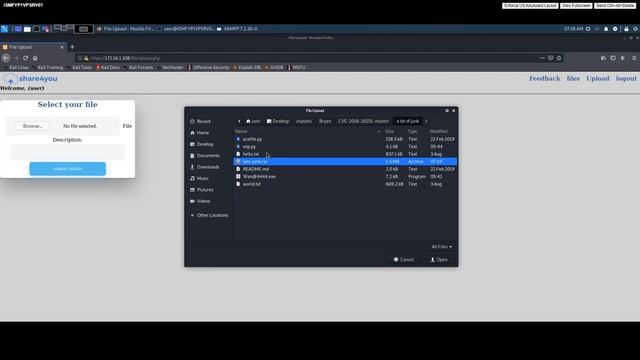Open a new Firefox tab
Image resolution: width=640 pixels, height=360 pixels.
(72, 47)
